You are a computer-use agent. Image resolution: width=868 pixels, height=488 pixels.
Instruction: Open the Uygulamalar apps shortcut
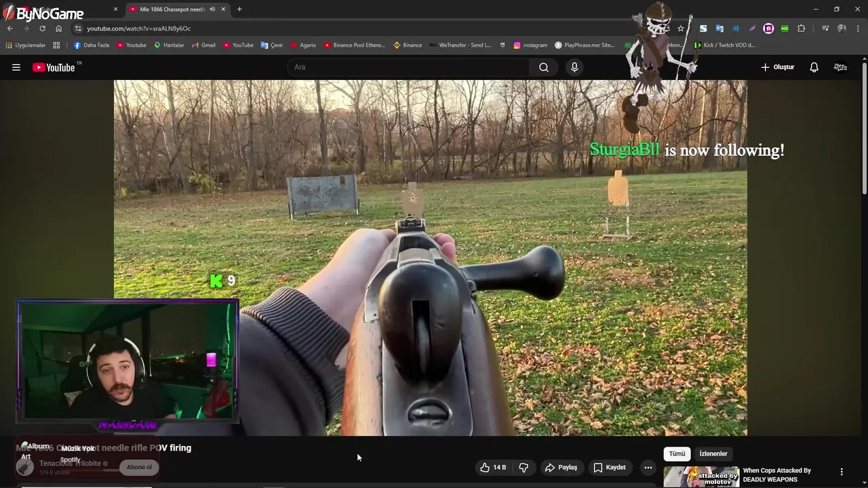26,45
